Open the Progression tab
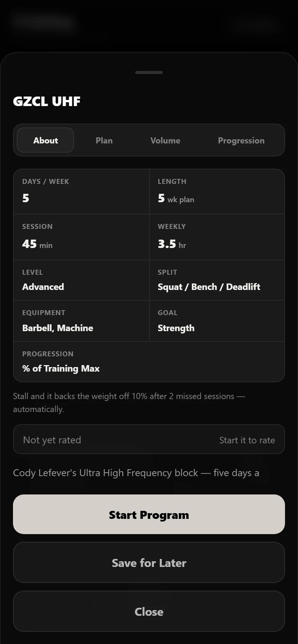Screen dimensions: 298x644 [241, 140]
